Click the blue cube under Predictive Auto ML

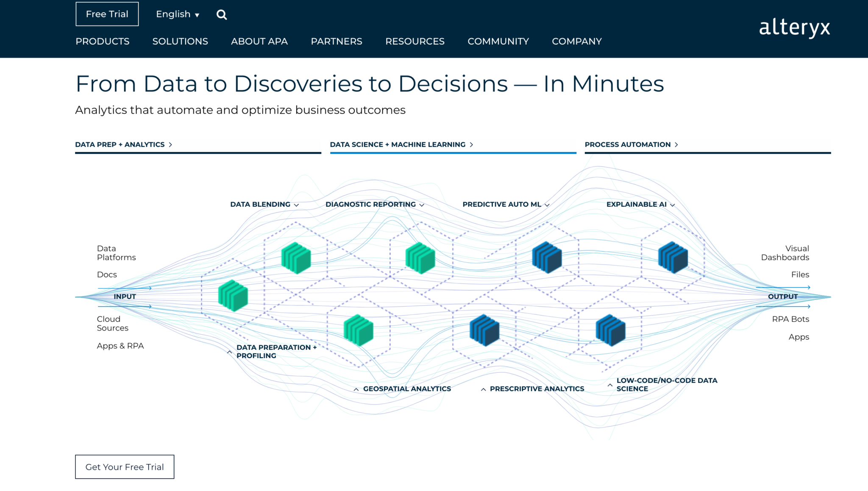click(x=547, y=257)
